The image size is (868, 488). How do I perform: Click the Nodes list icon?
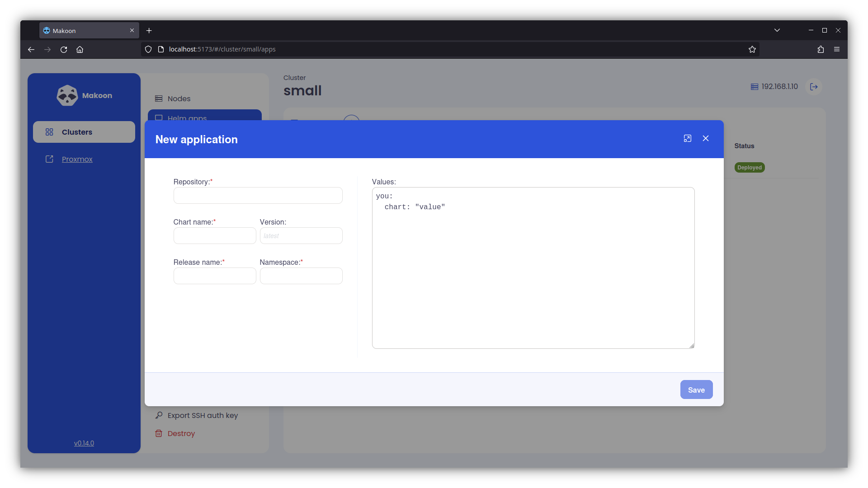(159, 99)
